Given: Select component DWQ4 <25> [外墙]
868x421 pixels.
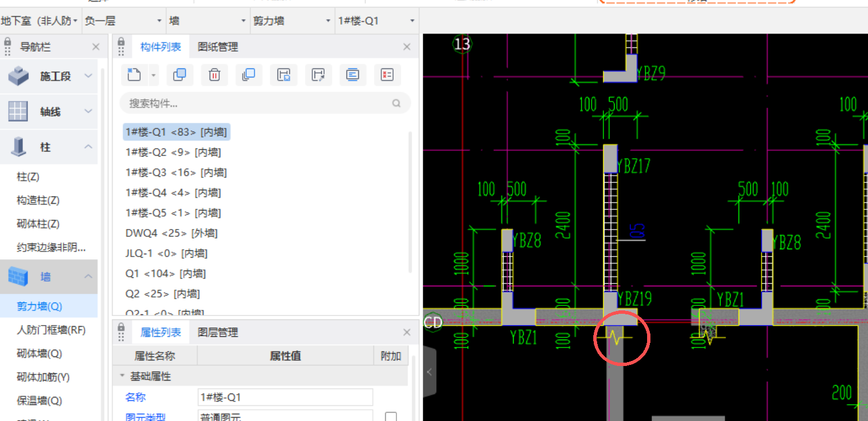Looking at the screenshot, I should point(171,233).
